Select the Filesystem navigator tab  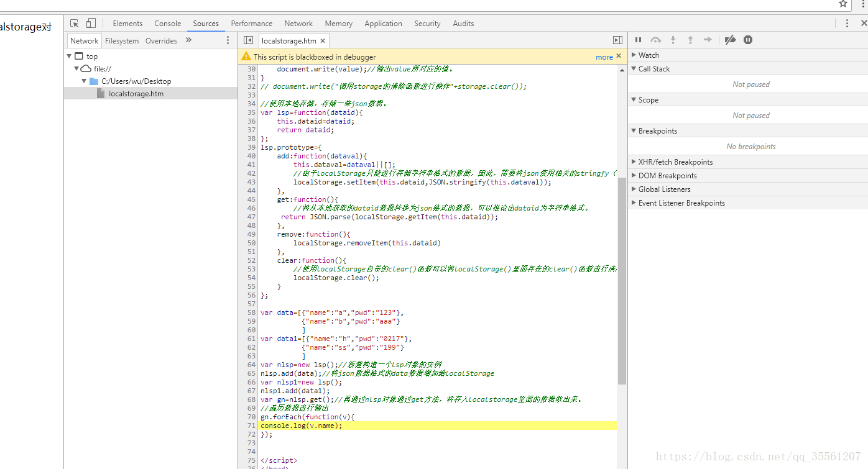coord(122,41)
